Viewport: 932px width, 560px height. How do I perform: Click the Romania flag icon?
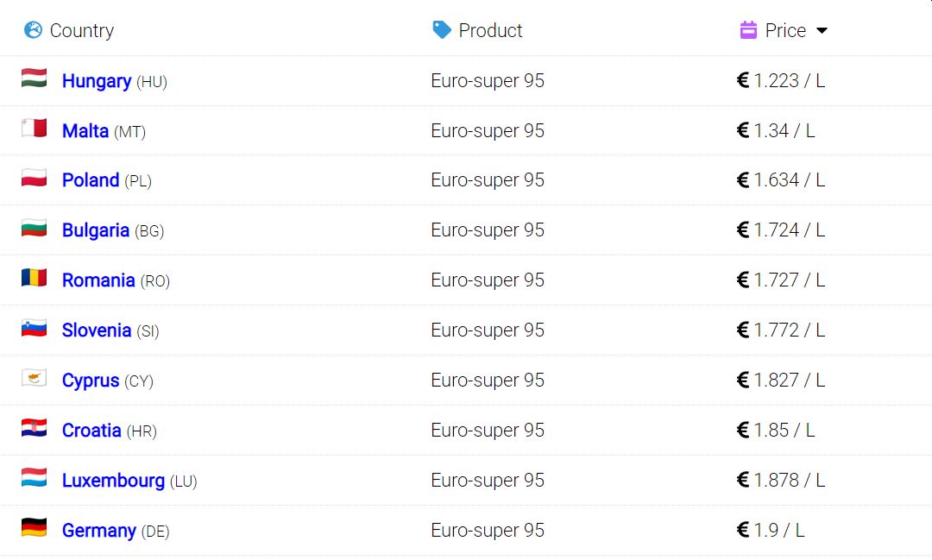click(x=34, y=278)
